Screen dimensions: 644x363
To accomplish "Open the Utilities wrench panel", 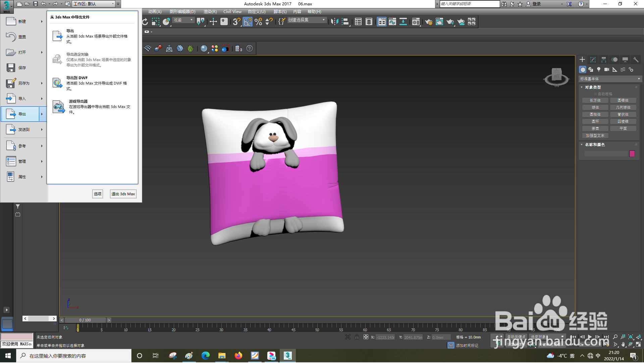I will click(636, 60).
